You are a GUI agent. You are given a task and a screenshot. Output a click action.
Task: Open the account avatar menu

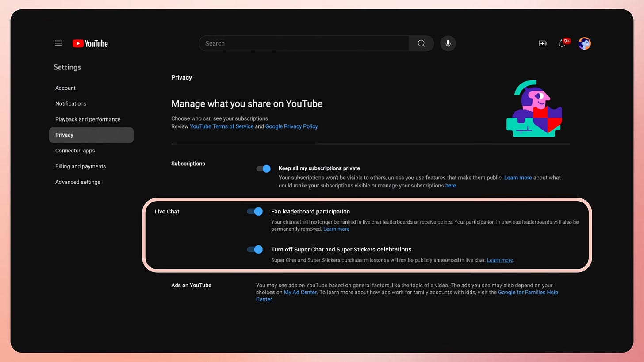[x=584, y=43]
